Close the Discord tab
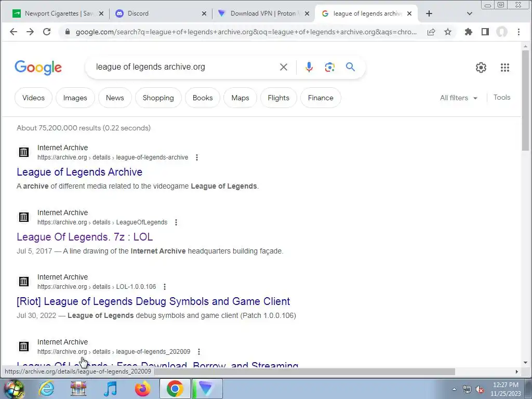This screenshot has height=399, width=532. (x=204, y=14)
